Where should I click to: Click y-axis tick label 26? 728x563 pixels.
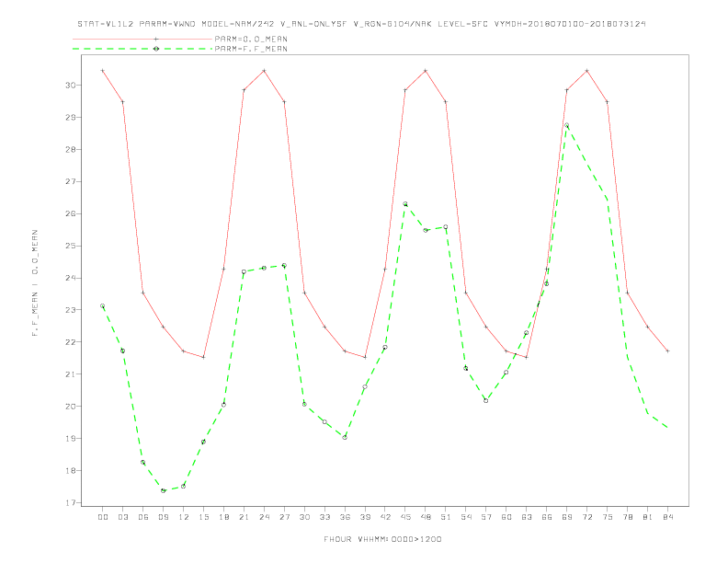click(71, 213)
